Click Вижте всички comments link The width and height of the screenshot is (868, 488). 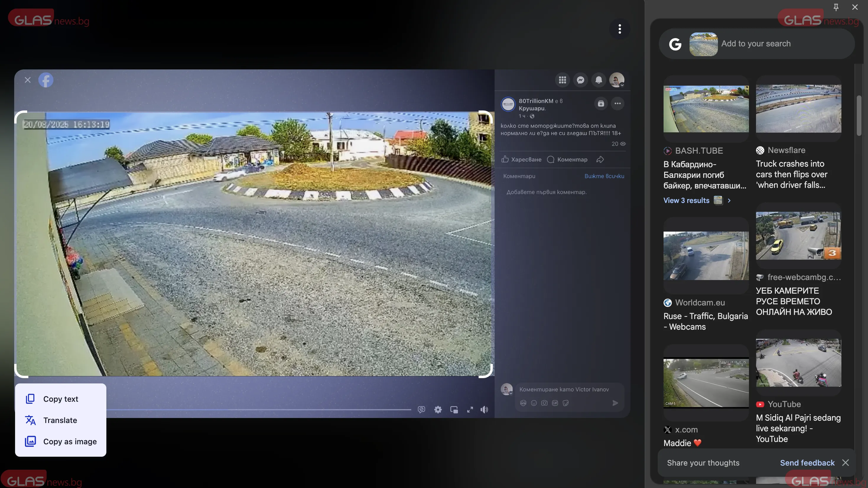click(x=604, y=176)
